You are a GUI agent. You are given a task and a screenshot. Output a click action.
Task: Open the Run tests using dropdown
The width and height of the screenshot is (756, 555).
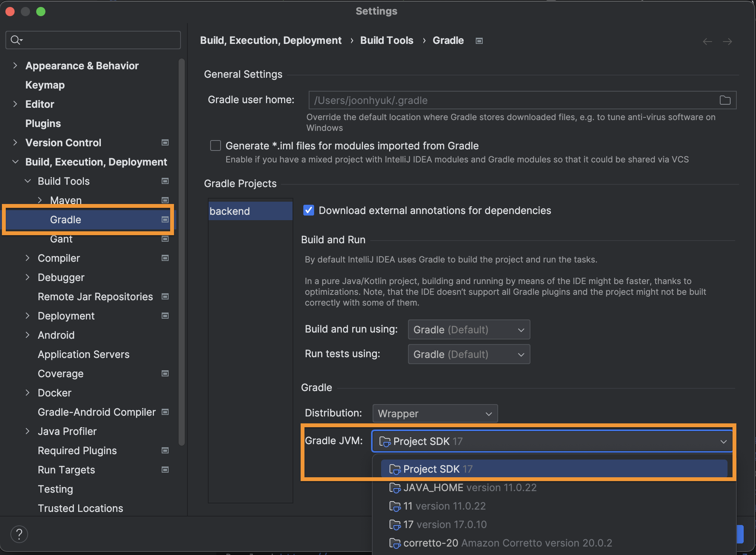point(469,354)
